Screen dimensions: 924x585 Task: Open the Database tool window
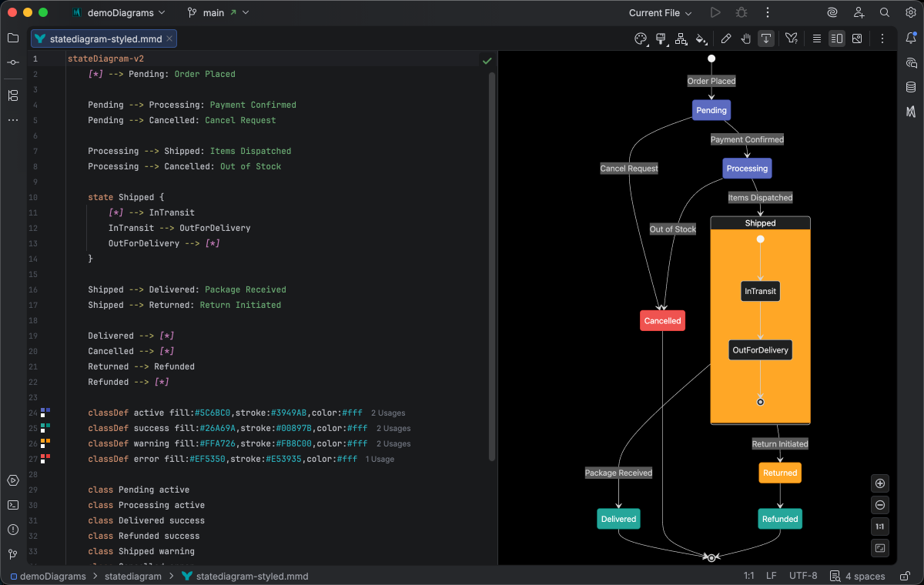click(911, 87)
